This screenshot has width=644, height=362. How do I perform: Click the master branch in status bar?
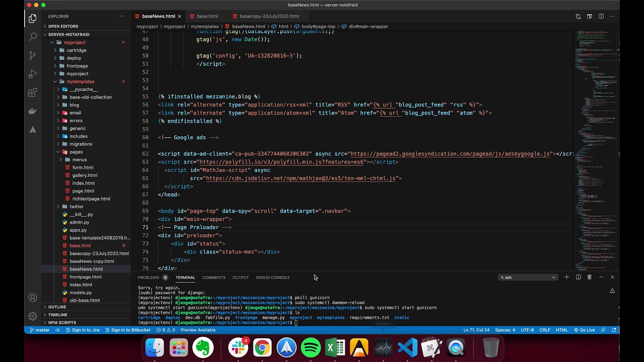(39, 330)
